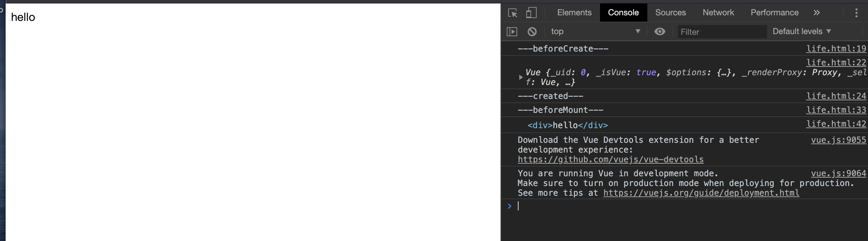Open the live expression eye icon
868x241 pixels.
pyautogui.click(x=660, y=32)
